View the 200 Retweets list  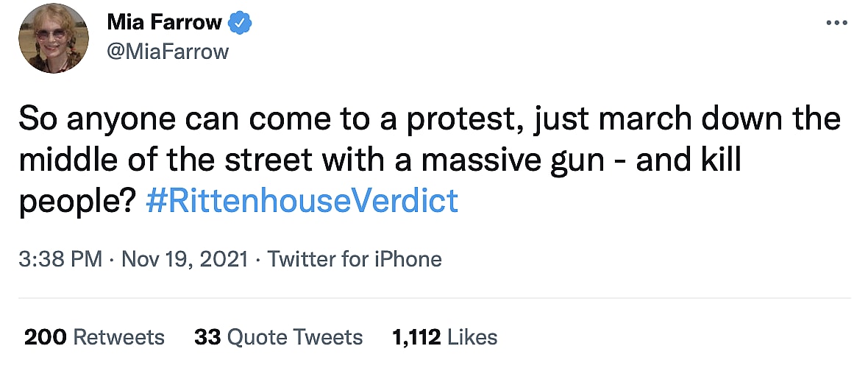pyautogui.click(x=95, y=337)
